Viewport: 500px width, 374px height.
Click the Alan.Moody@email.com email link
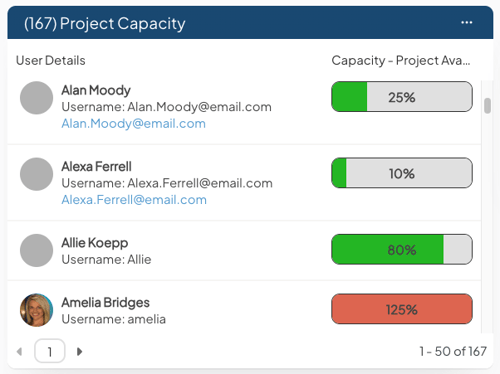(133, 124)
